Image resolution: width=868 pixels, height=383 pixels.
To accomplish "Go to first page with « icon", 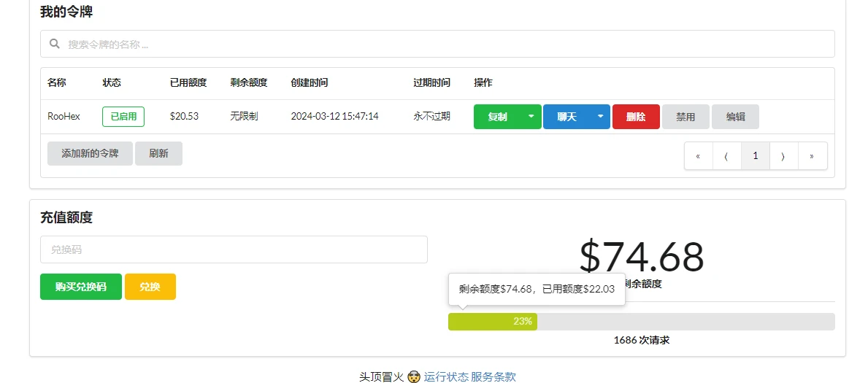I will click(x=699, y=156).
